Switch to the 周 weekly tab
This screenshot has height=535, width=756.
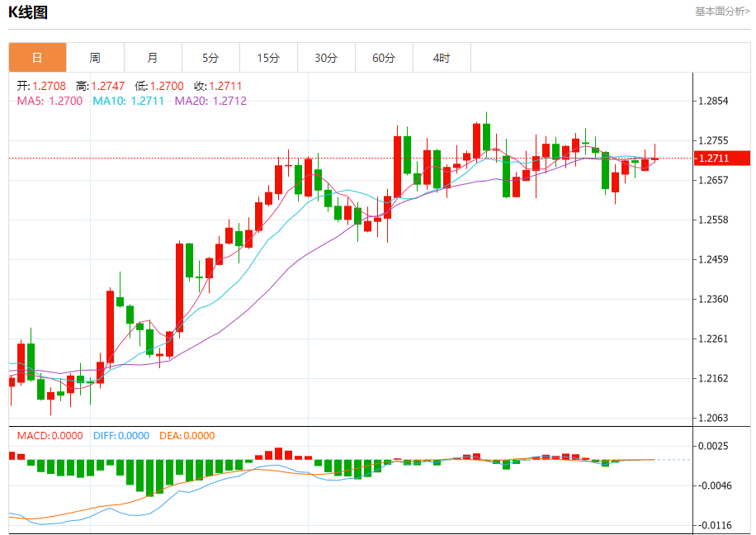96,58
